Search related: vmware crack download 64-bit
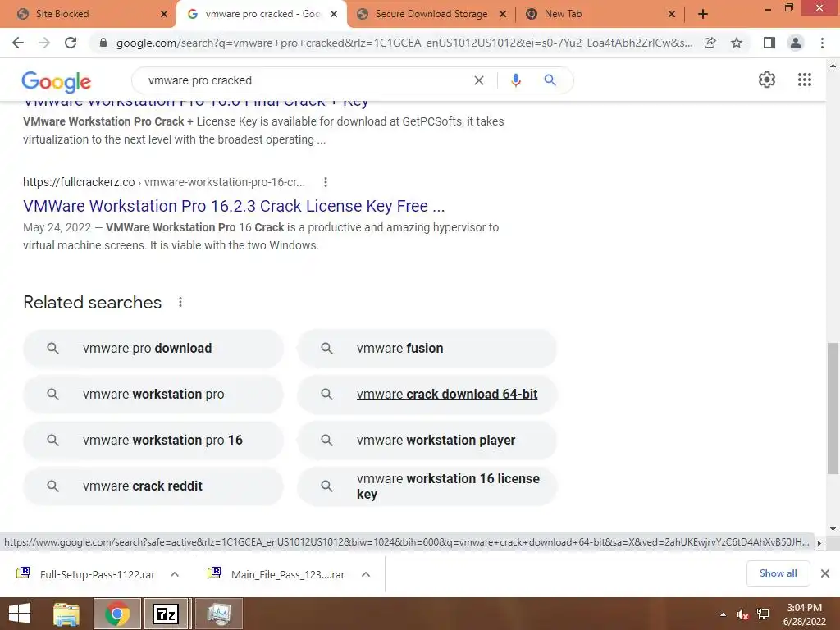The image size is (840, 630). [x=427, y=395]
